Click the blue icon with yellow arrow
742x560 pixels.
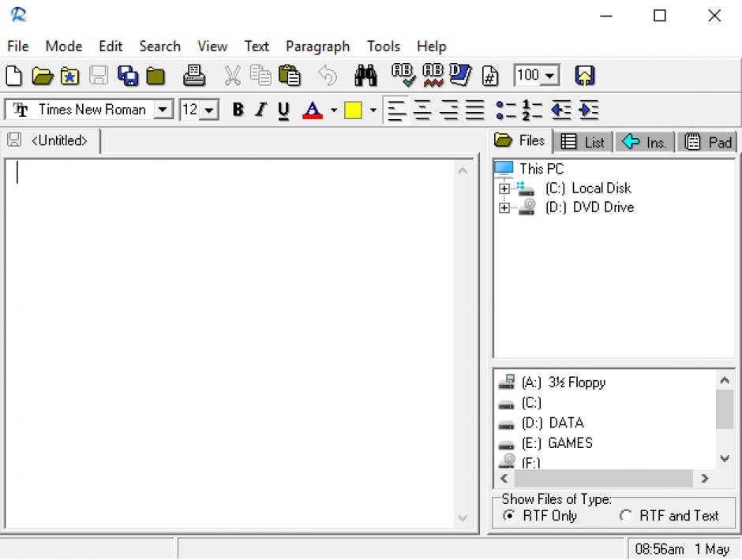tap(585, 76)
